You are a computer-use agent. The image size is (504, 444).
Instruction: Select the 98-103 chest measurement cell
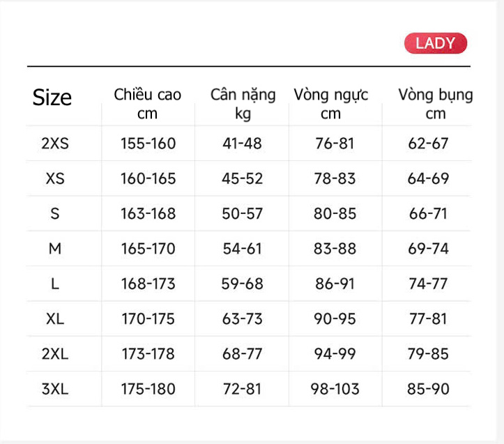click(335, 389)
